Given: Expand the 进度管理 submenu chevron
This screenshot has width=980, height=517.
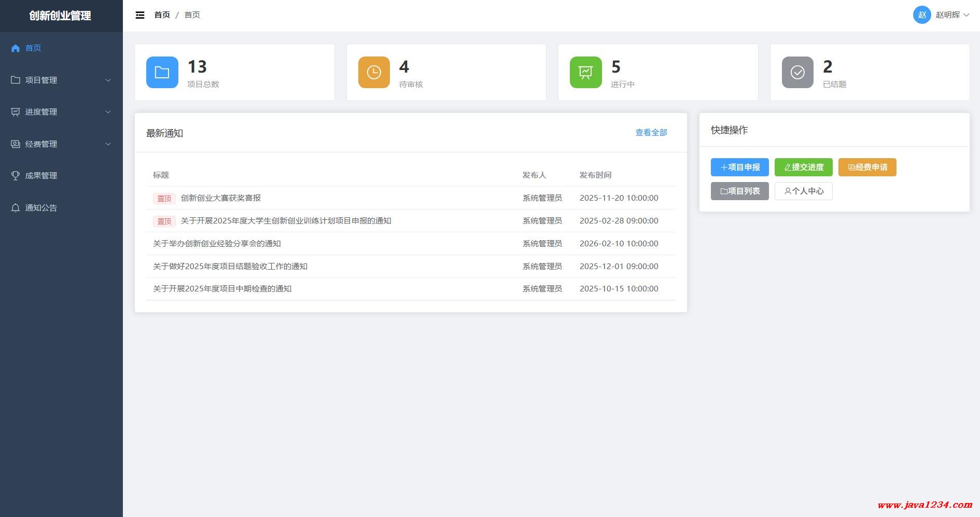Looking at the screenshot, I should tap(108, 112).
